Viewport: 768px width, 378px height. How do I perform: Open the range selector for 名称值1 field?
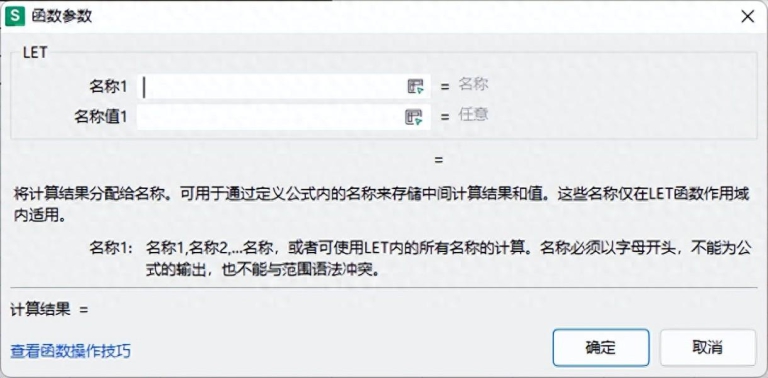point(413,118)
